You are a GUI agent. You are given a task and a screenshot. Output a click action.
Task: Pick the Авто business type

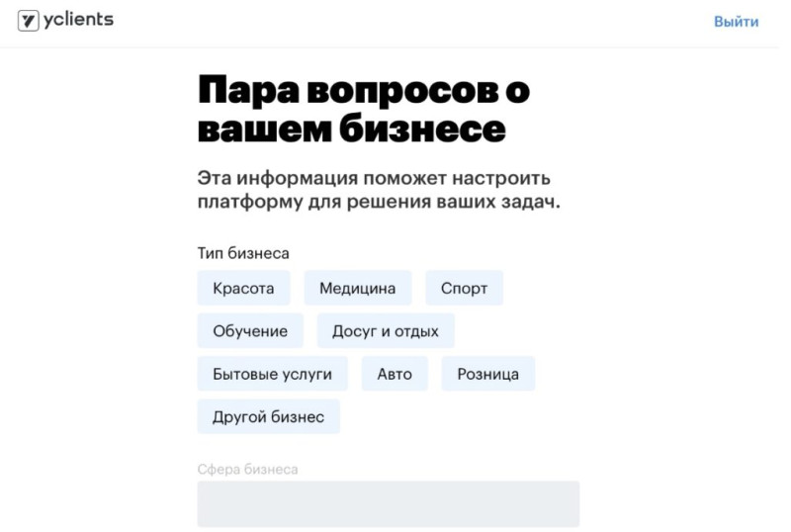[x=395, y=374]
